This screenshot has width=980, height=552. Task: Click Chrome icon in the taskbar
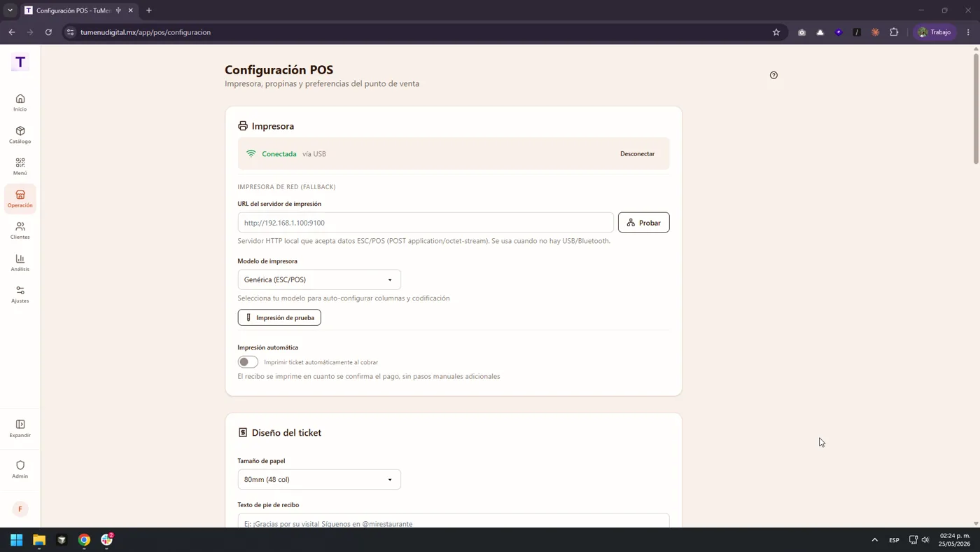[x=84, y=540]
